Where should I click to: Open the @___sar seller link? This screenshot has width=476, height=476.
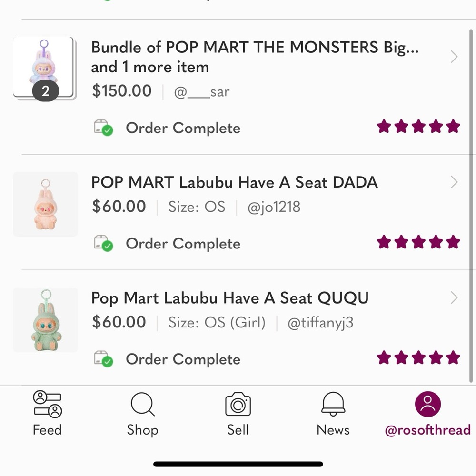point(201,92)
